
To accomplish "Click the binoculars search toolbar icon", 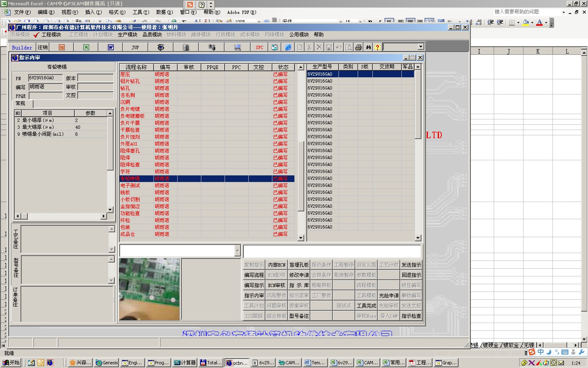I will 368,47.
